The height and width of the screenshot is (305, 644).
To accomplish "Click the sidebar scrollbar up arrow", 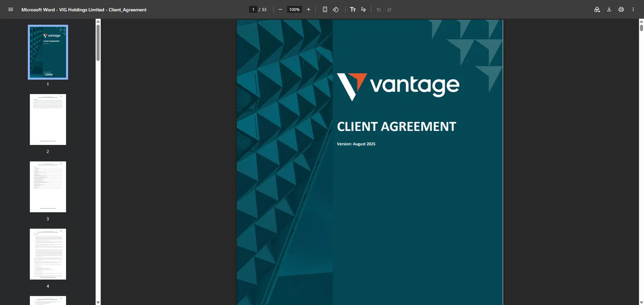I will click(x=98, y=21).
